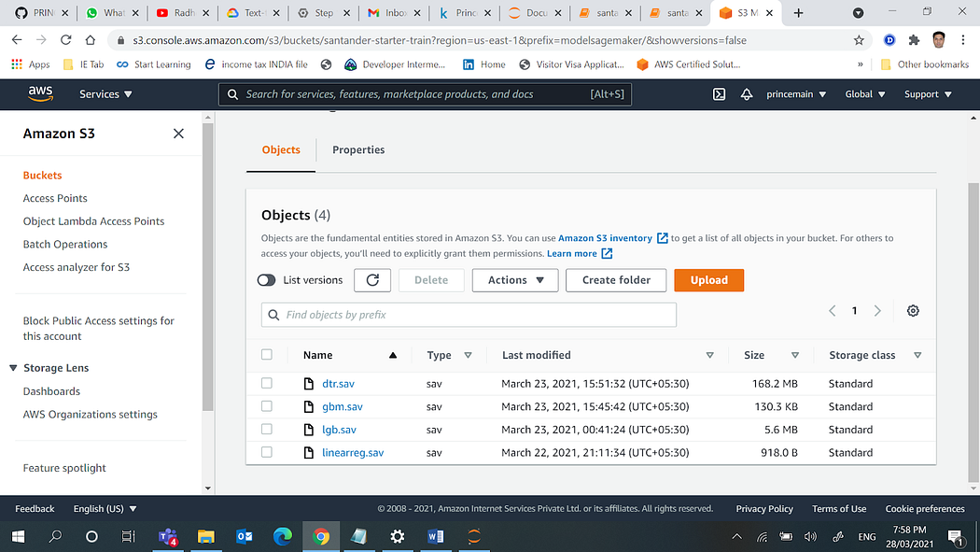Collapse the Storage Lens section
Screen dimensions: 980x552
point(13,368)
